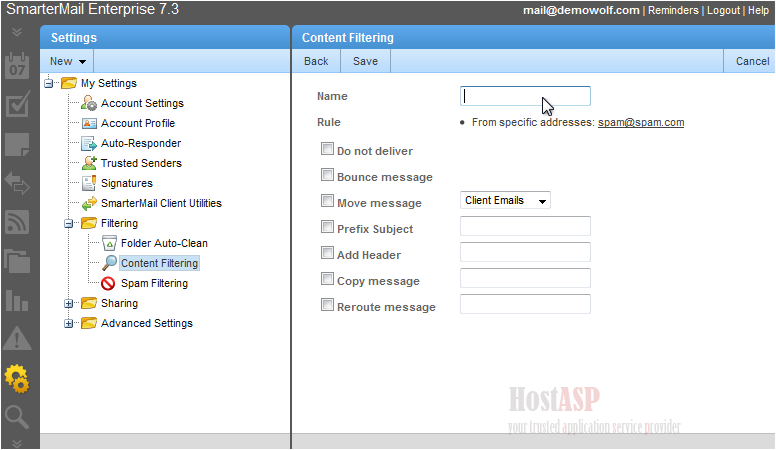The height and width of the screenshot is (450, 776).
Task: Open the Reminders link
Action: coord(673,10)
